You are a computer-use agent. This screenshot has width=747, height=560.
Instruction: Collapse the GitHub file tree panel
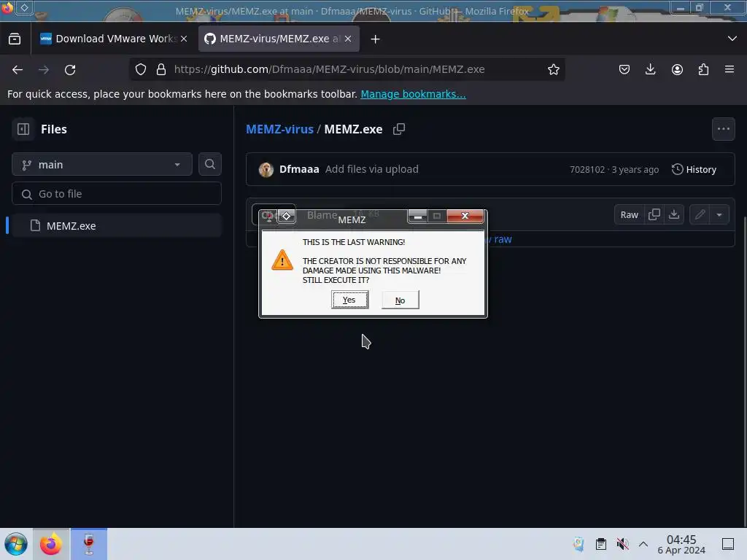(x=23, y=129)
